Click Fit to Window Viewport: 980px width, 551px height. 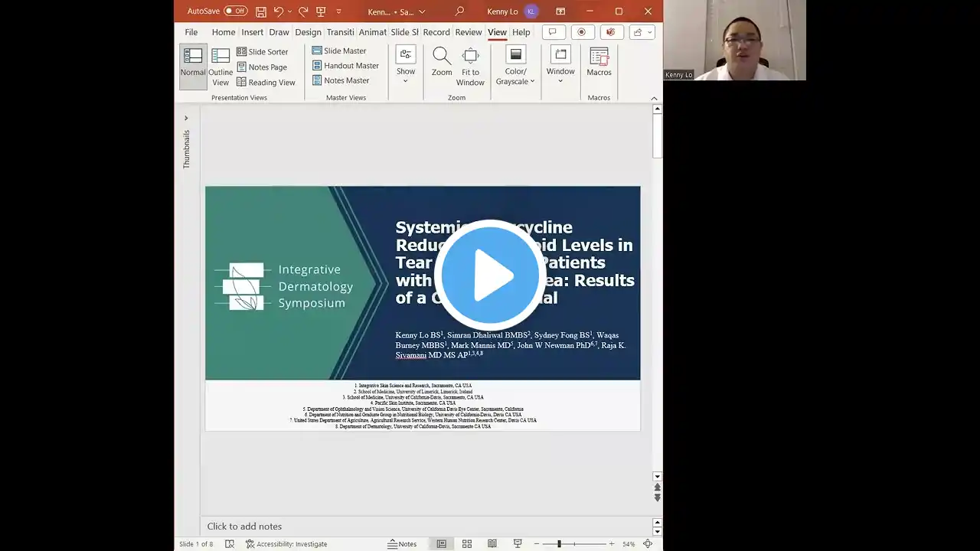pyautogui.click(x=470, y=67)
